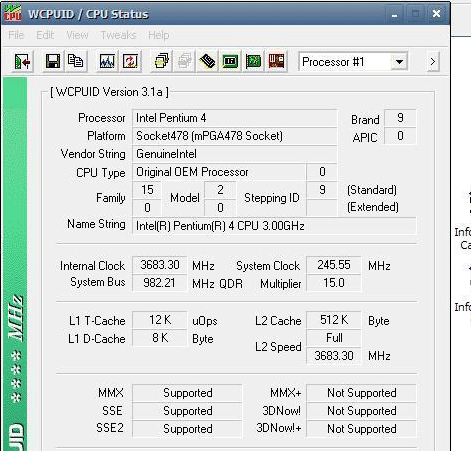
Task: Open the memory module info icon
Action: click(x=207, y=61)
